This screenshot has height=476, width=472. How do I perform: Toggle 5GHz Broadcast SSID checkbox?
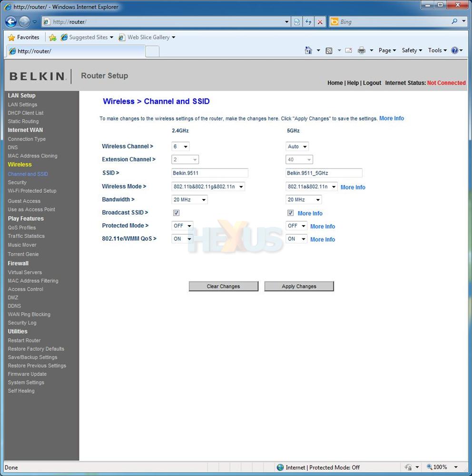290,213
